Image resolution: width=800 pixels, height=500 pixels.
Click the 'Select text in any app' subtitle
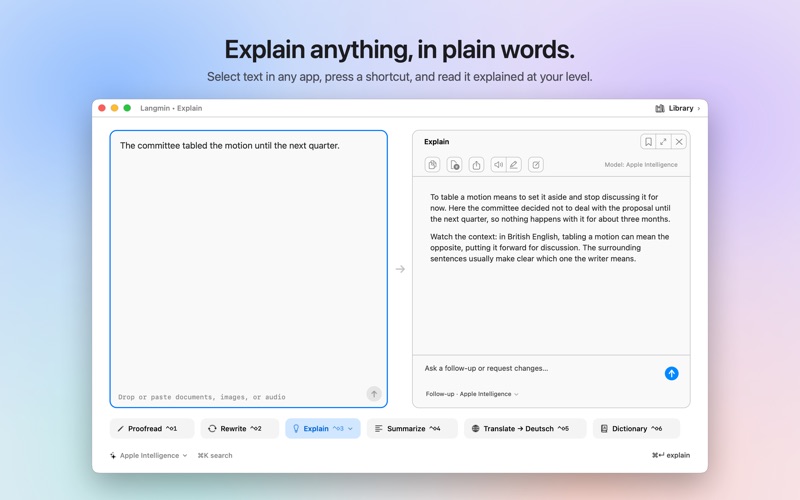click(x=399, y=77)
